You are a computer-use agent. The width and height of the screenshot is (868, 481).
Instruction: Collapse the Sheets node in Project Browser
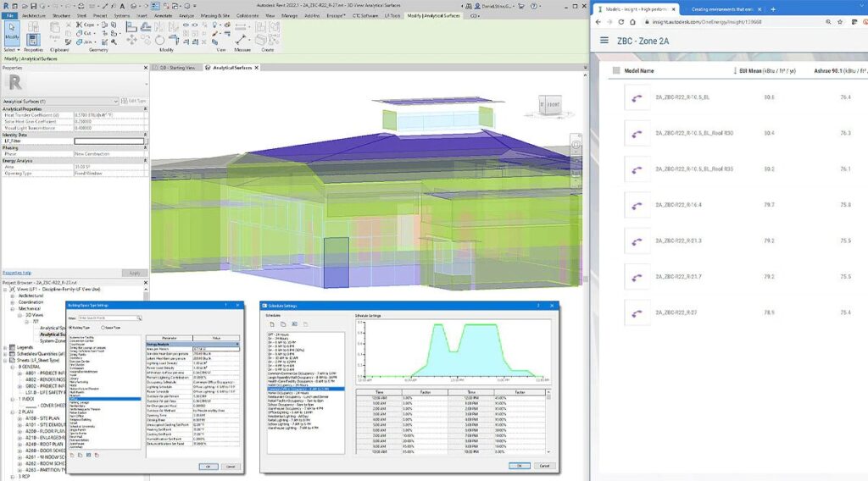pyautogui.click(x=6, y=361)
